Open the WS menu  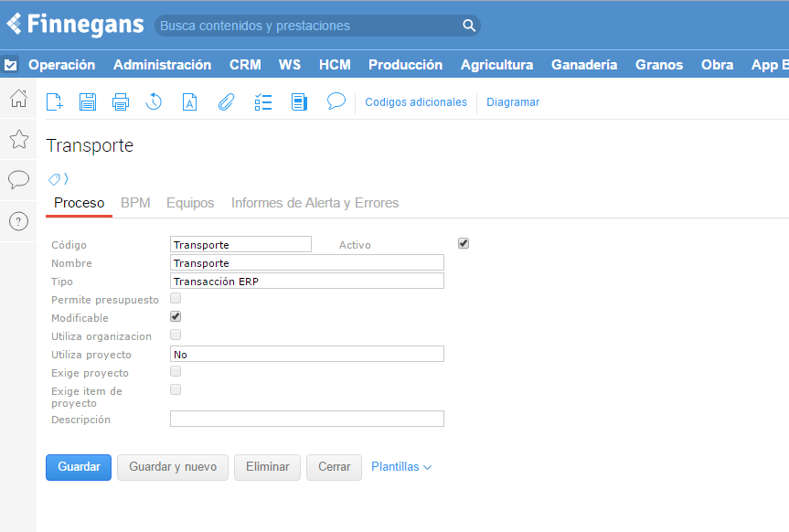[290, 65]
